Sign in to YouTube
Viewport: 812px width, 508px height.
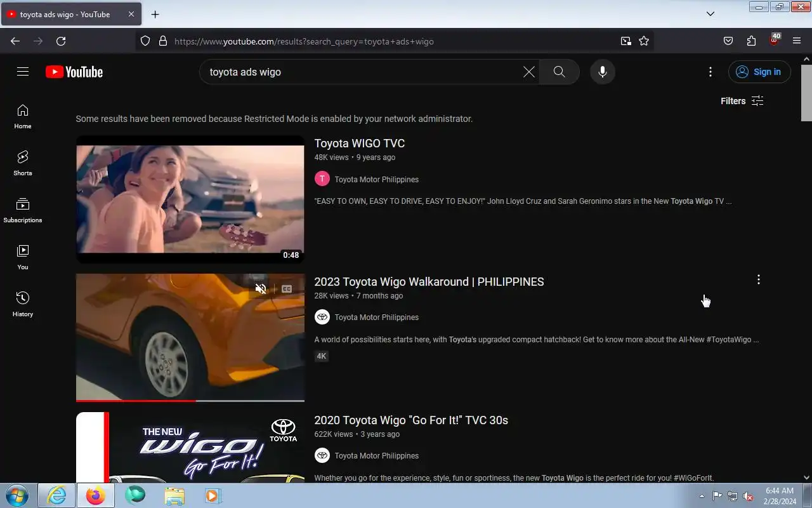759,72
